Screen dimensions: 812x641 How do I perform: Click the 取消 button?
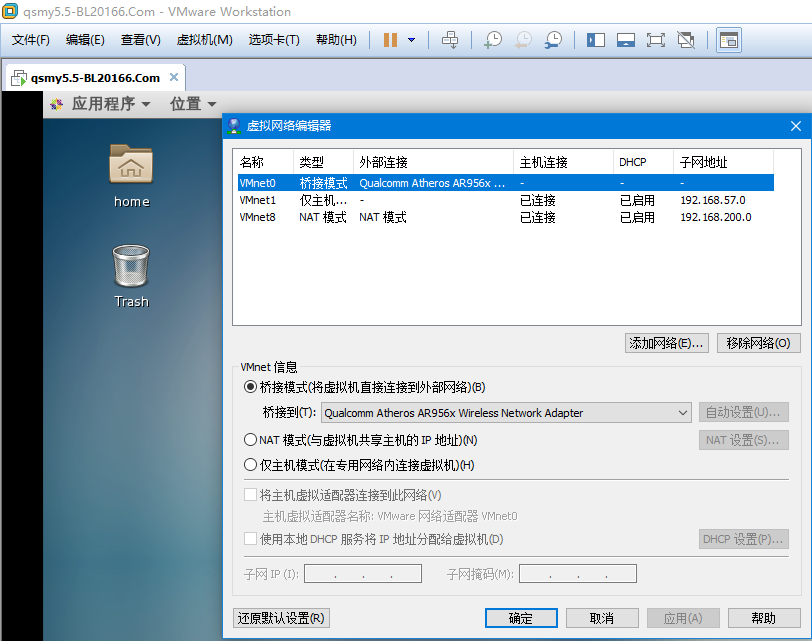[x=602, y=618]
